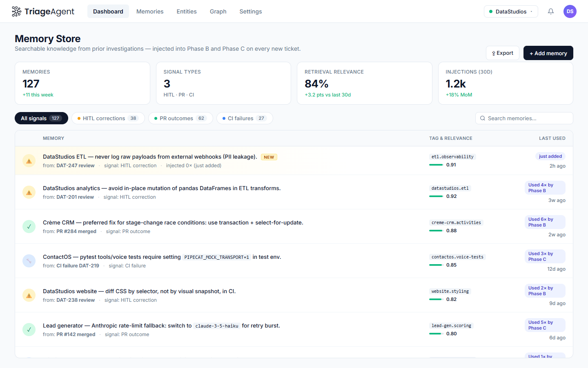Open the Memories stat card showing 127

point(82,83)
